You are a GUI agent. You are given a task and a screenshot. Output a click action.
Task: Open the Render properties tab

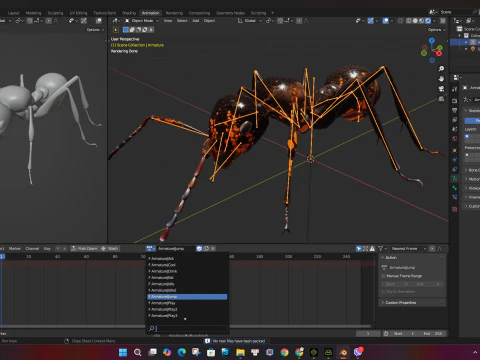coord(455,101)
